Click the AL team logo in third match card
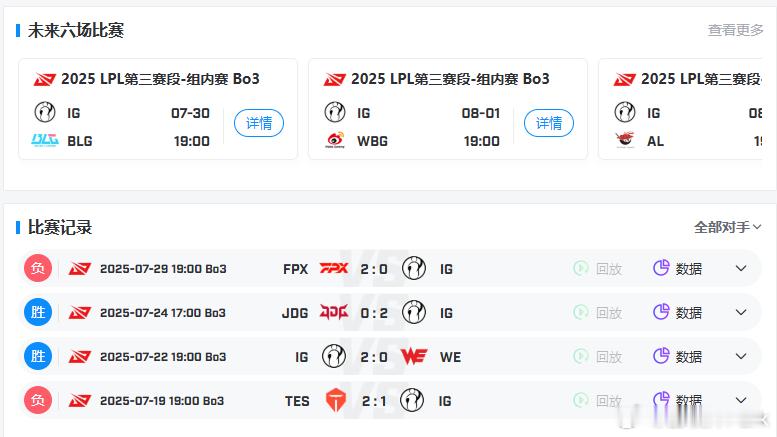The height and width of the screenshot is (437, 777). 625,140
